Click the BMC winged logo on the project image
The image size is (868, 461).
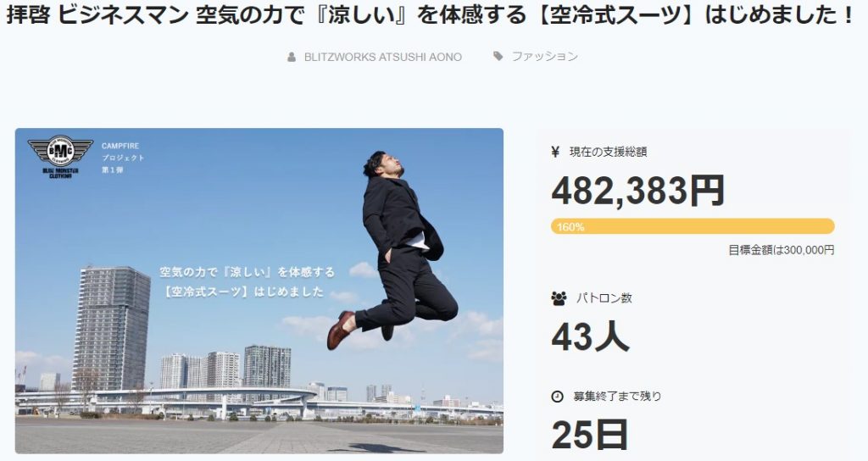(60, 157)
